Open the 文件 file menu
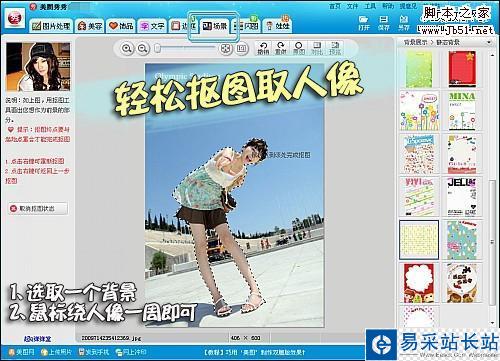The width and height of the screenshot is (500, 361). [352, 6]
